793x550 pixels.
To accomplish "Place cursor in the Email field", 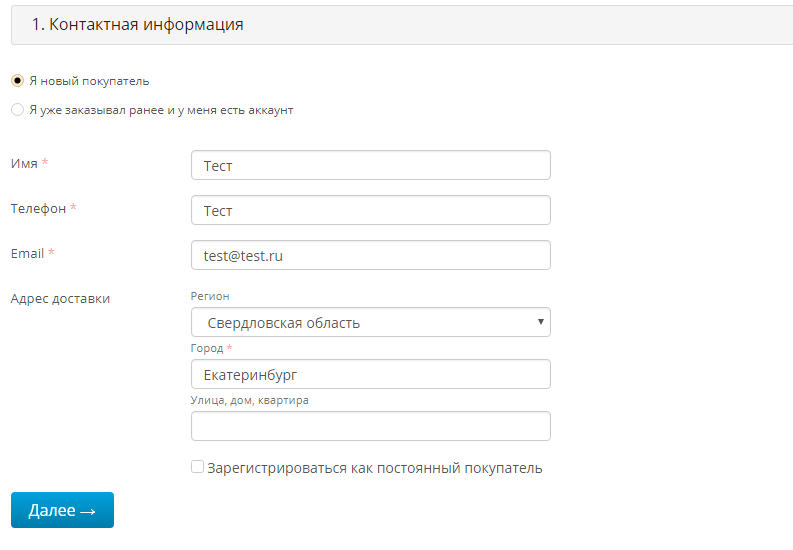I will coord(370,255).
